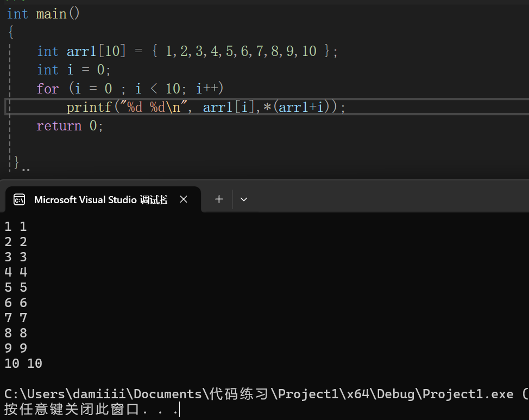Click the '*(arr1+i)' pointer expression
The width and height of the screenshot is (529, 420).
pyautogui.click(x=300, y=108)
